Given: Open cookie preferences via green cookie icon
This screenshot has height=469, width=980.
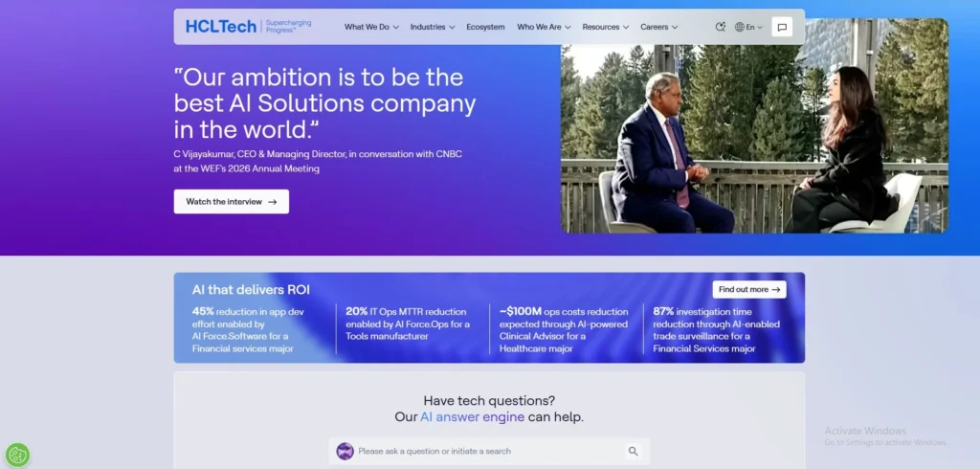Looking at the screenshot, I should (17, 455).
